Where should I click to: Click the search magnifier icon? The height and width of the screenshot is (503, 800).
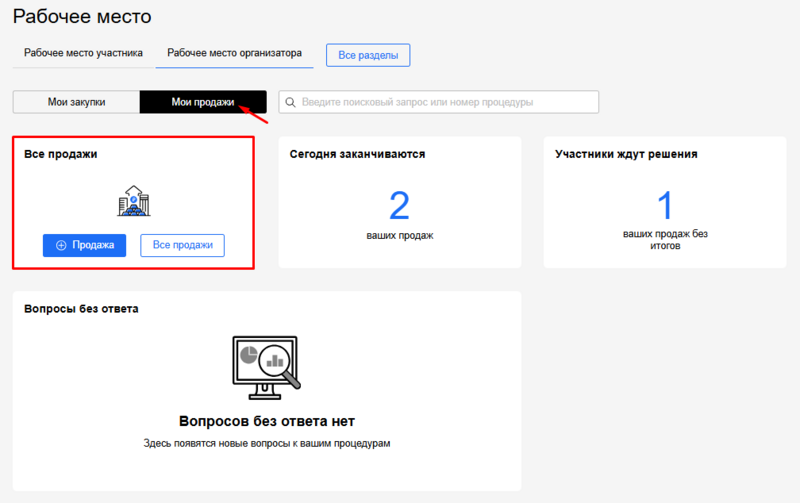point(290,103)
